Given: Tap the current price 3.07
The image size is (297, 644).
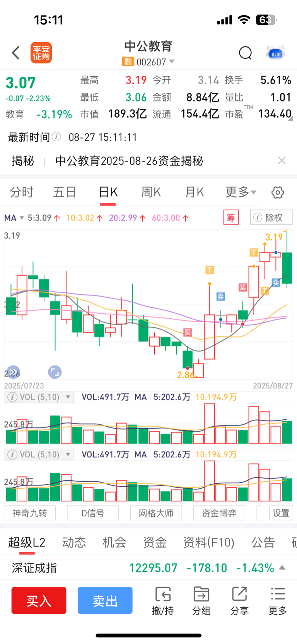Looking at the screenshot, I should pos(20,83).
